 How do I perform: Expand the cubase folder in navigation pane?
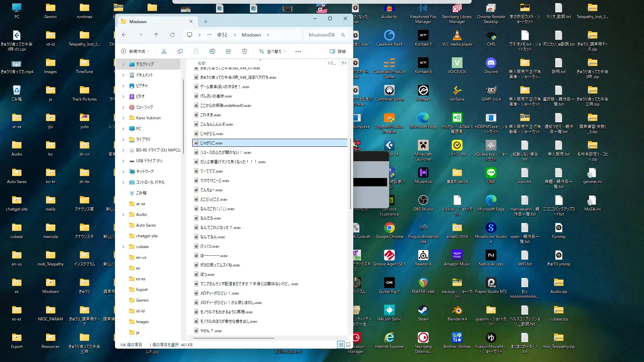coord(123,247)
